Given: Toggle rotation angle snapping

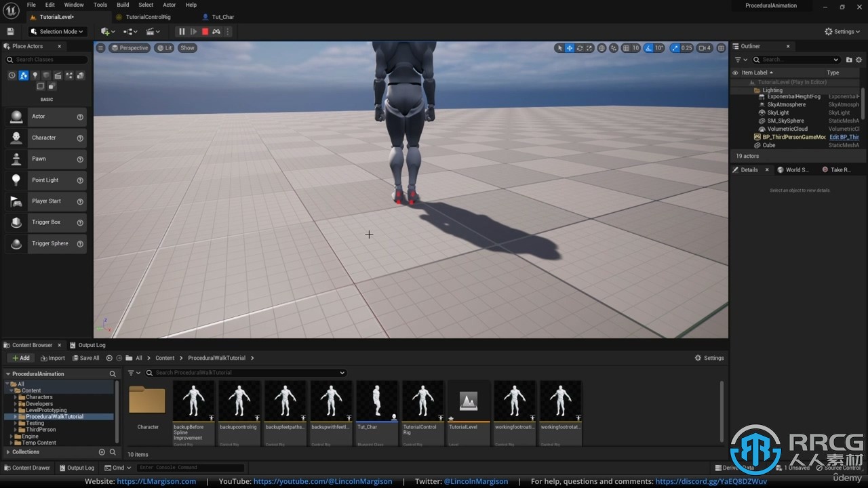Looking at the screenshot, I should [650, 48].
